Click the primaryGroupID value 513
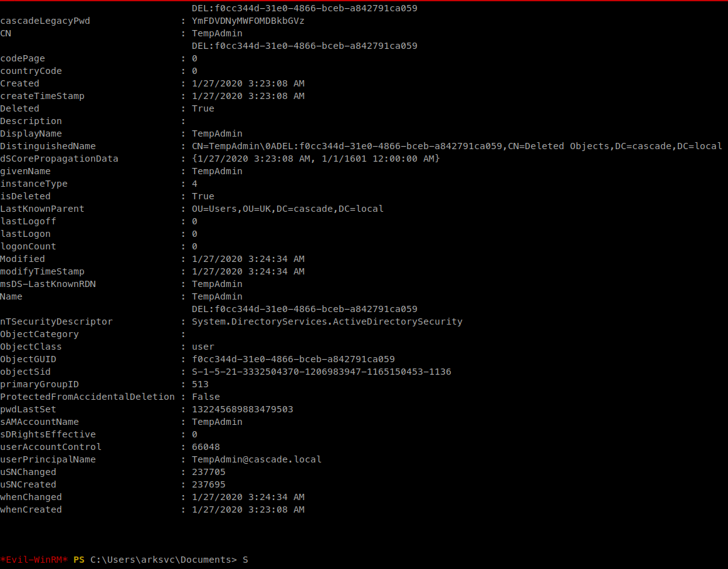This screenshot has width=728, height=569. (x=200, y=384)
